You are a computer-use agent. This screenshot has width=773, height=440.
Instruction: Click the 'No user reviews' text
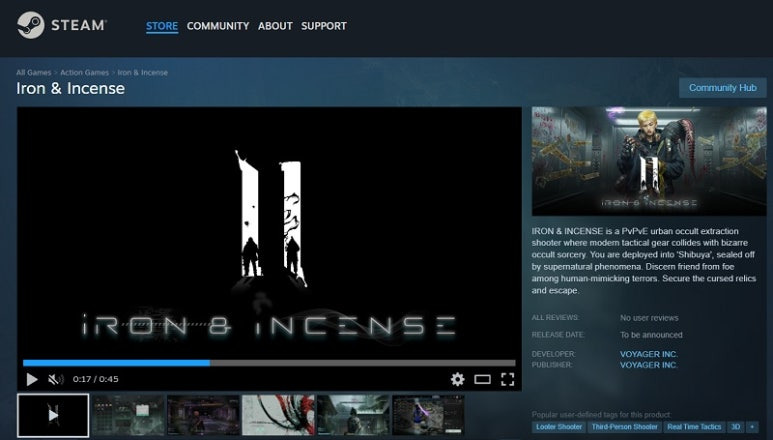point(649,318)
